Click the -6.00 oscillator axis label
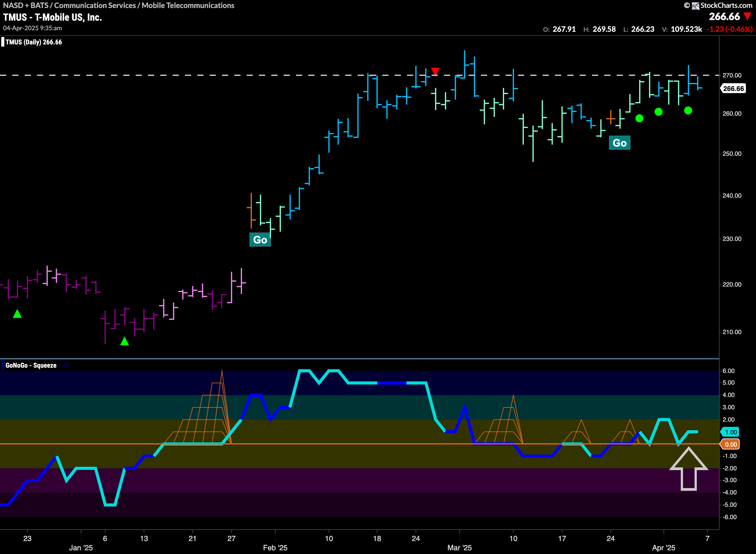Viewport: 756px width, 554px height. tap(729, 517)
